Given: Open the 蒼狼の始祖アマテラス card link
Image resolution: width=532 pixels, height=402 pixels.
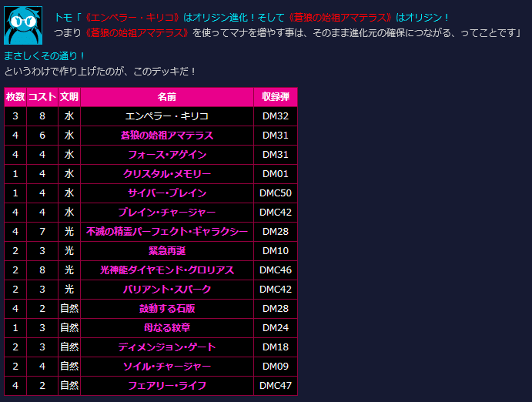Looking at the screenshot, I should click(167, 136).
